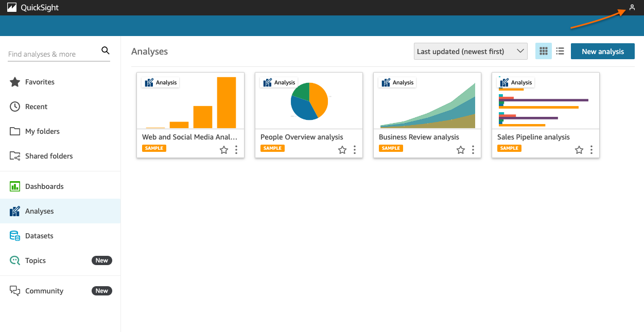The image size is (644, 332).
Task: Open the area chart thumbnail of Business Review
Action: [x=427, y=101]
